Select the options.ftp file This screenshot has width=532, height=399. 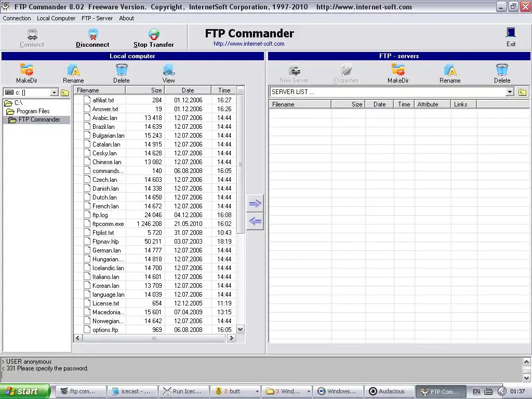(x=105, y=330)
